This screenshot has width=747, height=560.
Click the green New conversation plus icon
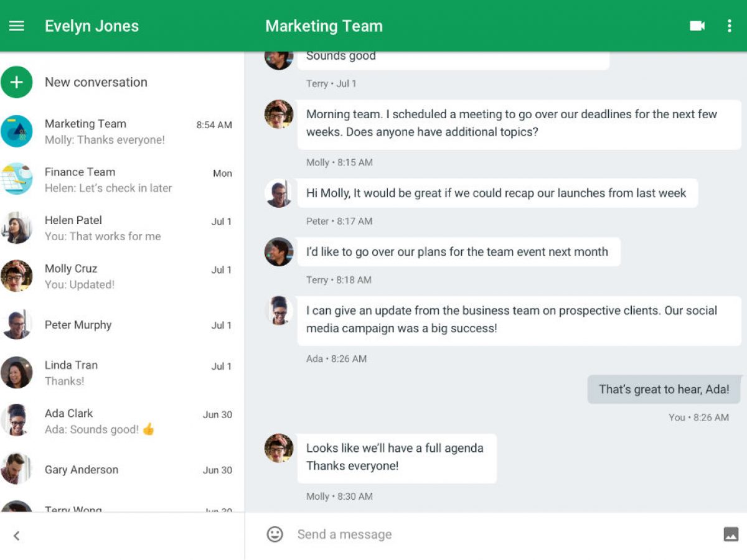(17, 82)
